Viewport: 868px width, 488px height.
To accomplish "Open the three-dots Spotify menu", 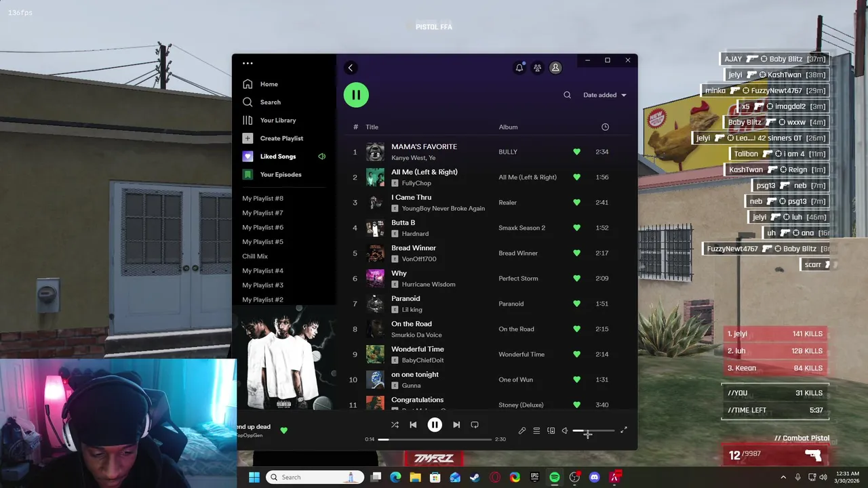I will click(248, 64).
